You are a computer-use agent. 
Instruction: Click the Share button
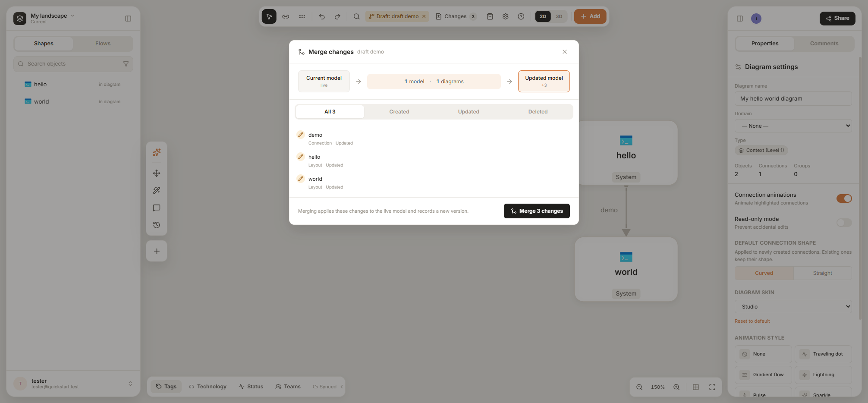(x=837, y=18)
